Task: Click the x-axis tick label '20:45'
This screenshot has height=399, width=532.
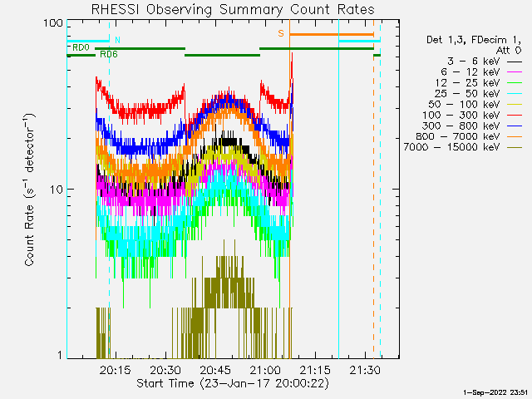Action: click(x=215, y=370)
